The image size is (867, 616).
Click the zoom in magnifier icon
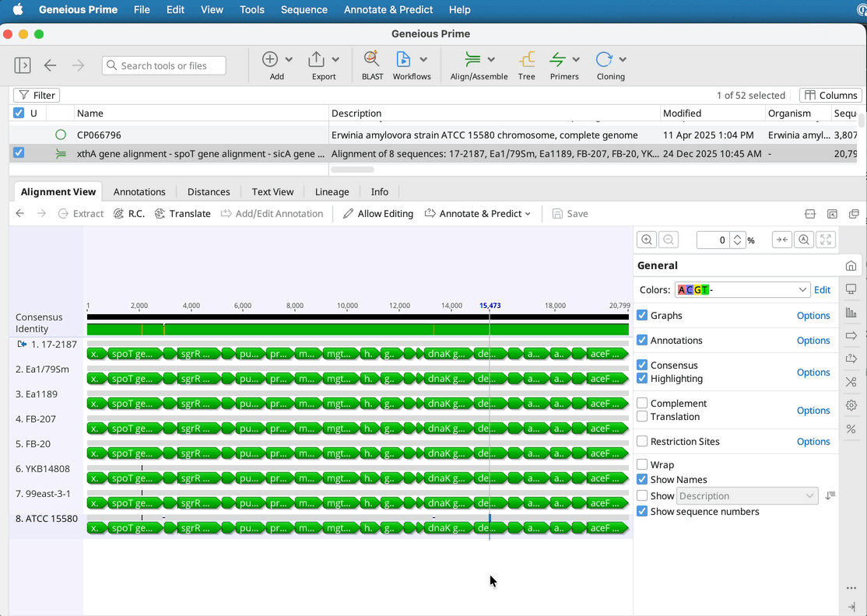[x=646, y=240]
